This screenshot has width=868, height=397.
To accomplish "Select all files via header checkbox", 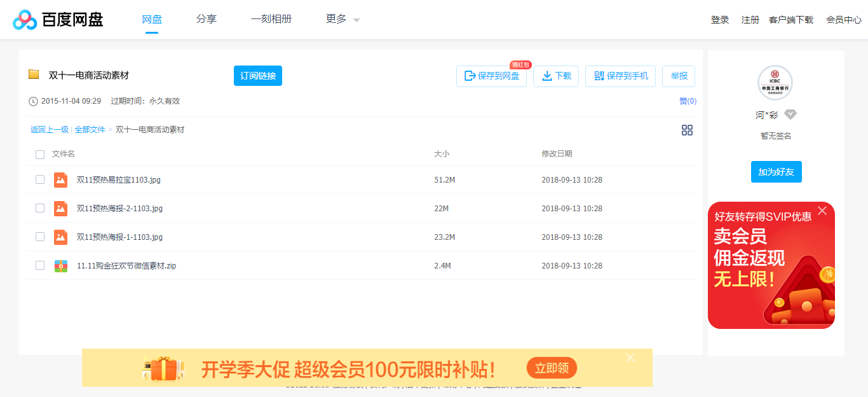I will click(40, 154).
